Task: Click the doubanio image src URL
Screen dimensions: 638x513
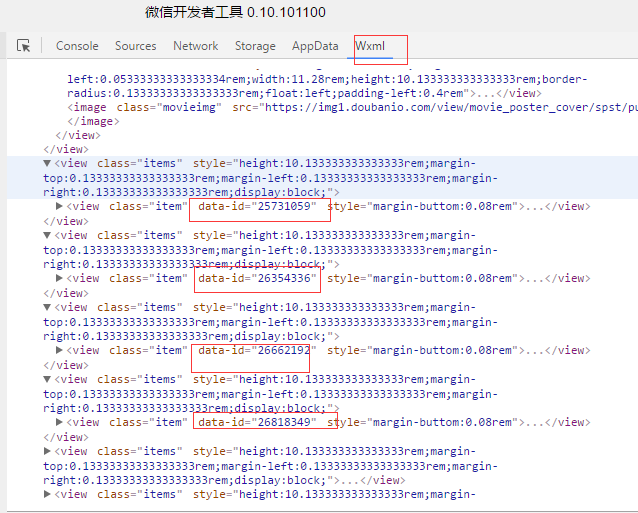Action: pos(452,107)
